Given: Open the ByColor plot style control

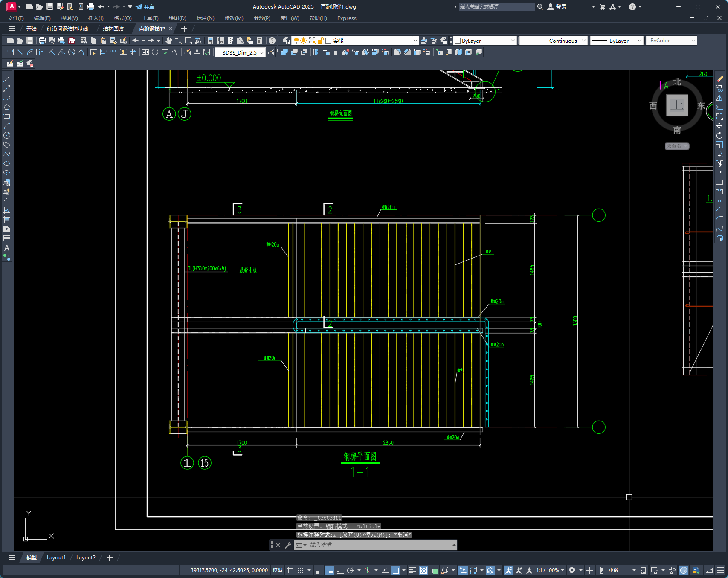Looking at the screenshot, I should [671, 41].
